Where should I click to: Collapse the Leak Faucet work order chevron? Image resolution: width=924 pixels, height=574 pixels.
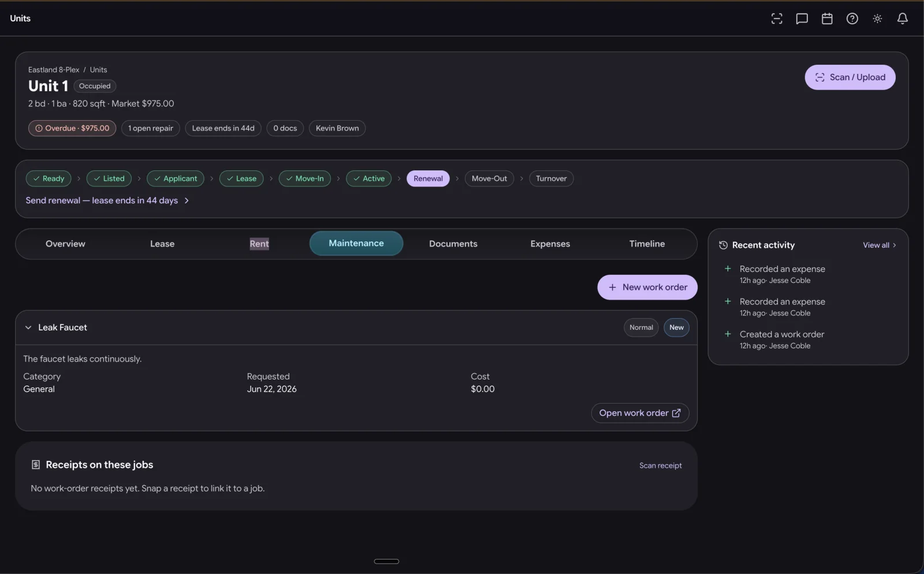[28, 327]
